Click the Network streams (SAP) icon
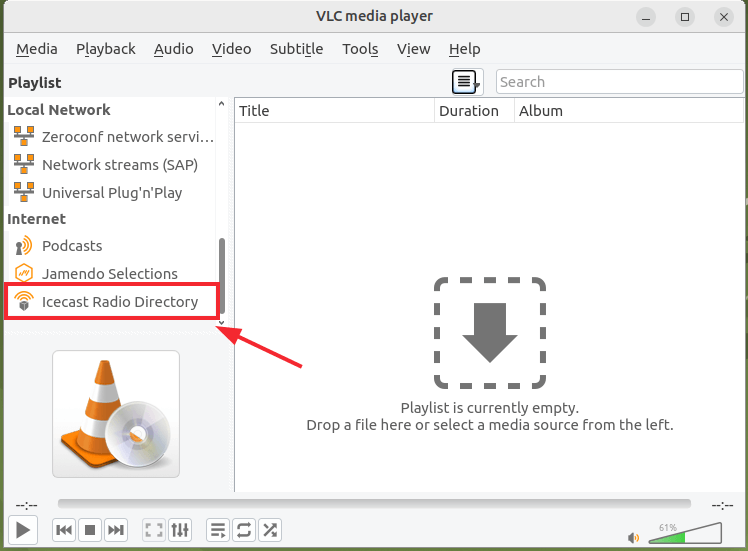This screenshot has width=748, height=551. 24,164
